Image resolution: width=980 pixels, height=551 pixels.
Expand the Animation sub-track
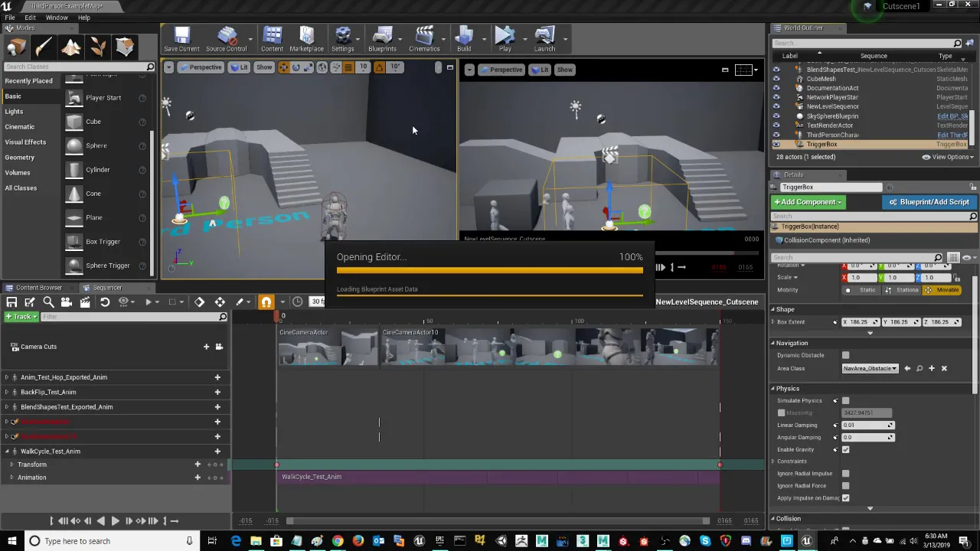11,478
